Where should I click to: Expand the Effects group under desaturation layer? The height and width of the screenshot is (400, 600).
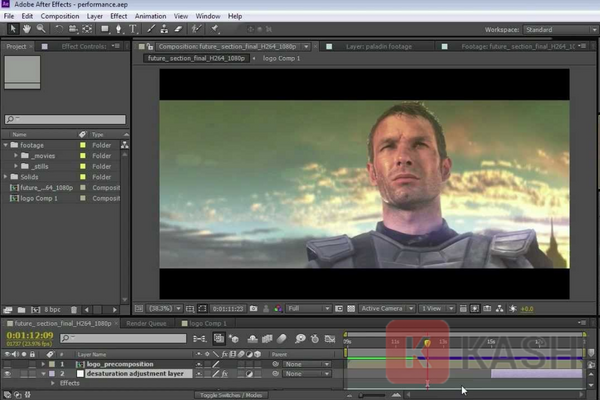52,383
